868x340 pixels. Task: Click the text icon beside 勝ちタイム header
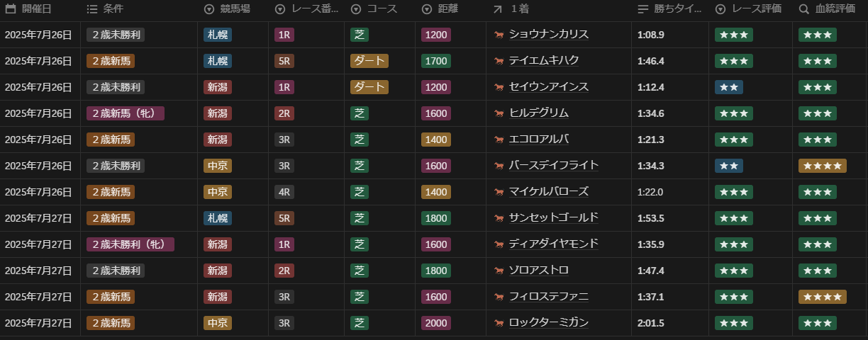coord(643,9)
